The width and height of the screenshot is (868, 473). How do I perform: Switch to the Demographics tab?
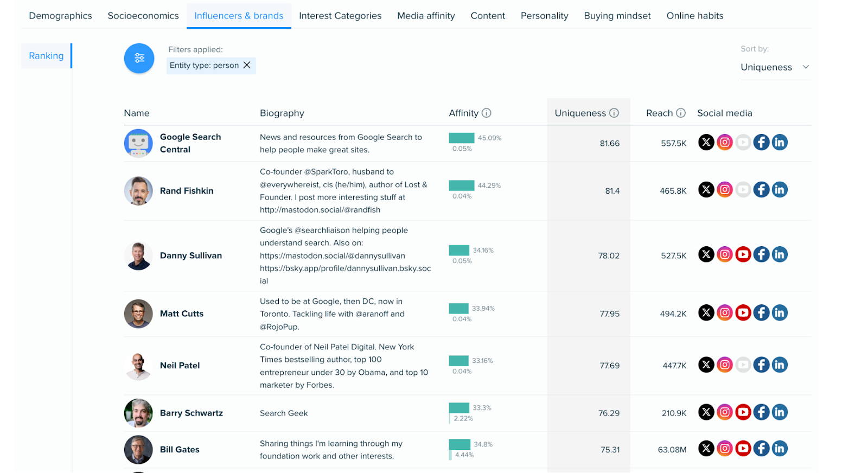click(x=60, y=16)
